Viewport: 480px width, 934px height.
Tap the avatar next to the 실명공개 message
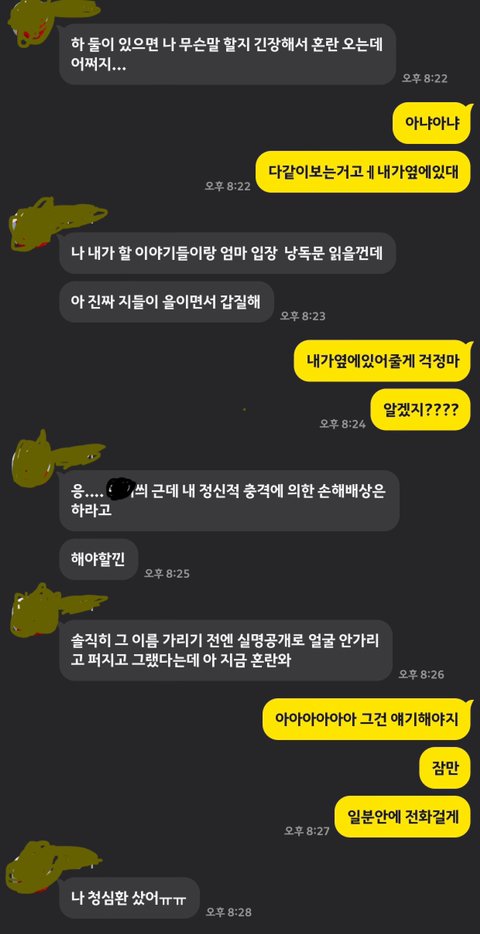[58, 606]
